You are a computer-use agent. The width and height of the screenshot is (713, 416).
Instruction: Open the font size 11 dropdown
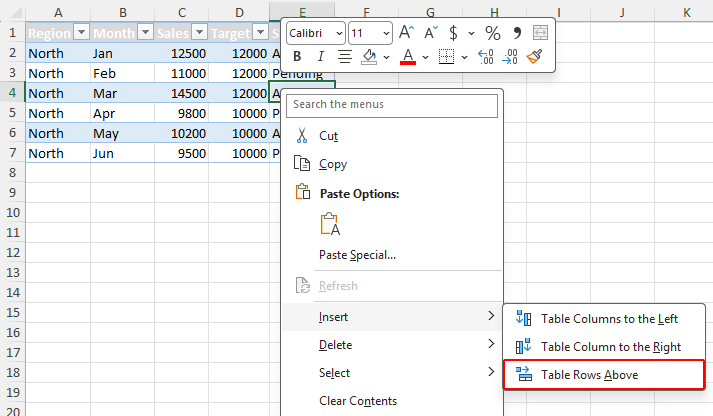(x=386, y=33)
